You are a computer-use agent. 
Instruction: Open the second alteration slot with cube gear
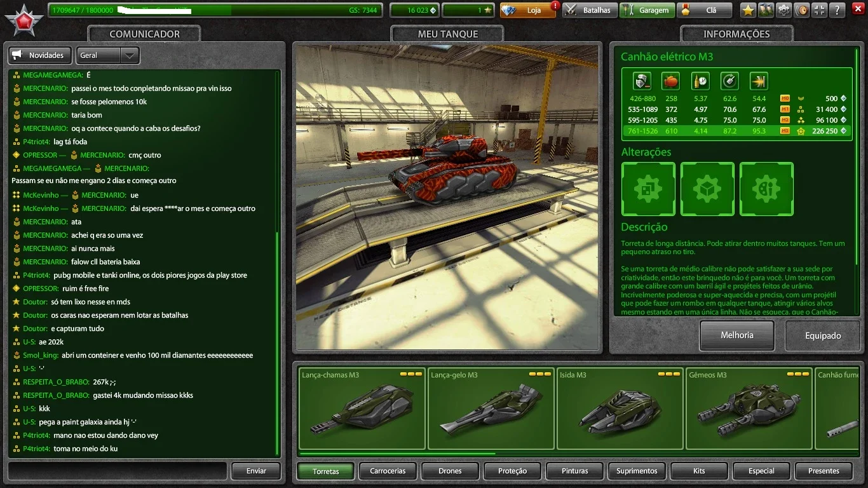click(x=707, y=189)
